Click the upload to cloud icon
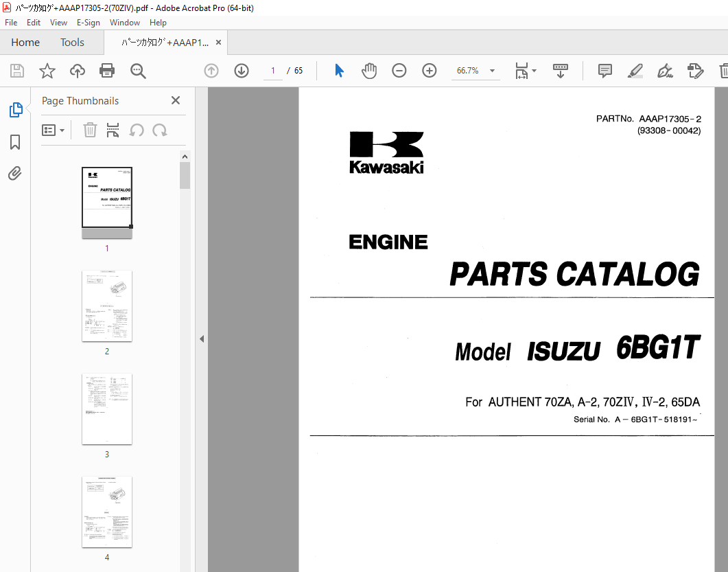The height and width of the screenshot is (572, 728). coord(78,71)
